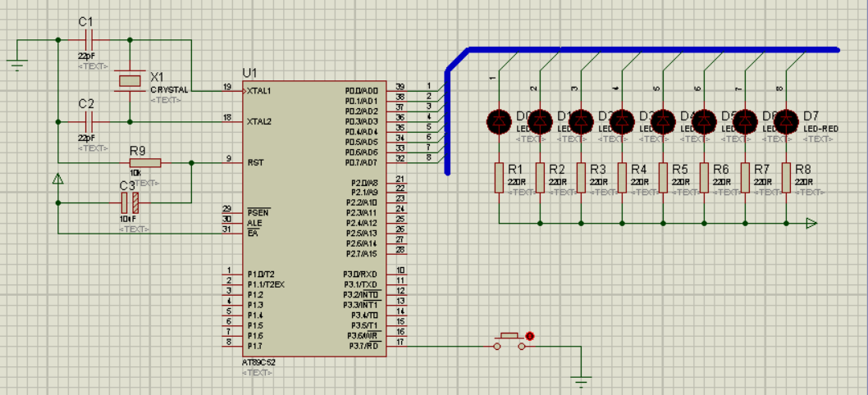Click the AT89C52 part name text

[x=258, y=363]
